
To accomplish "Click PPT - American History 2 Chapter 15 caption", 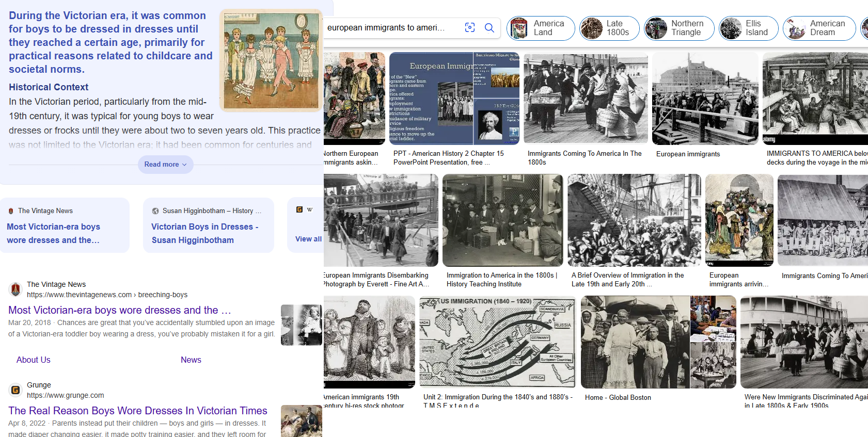I will [449, 158].
